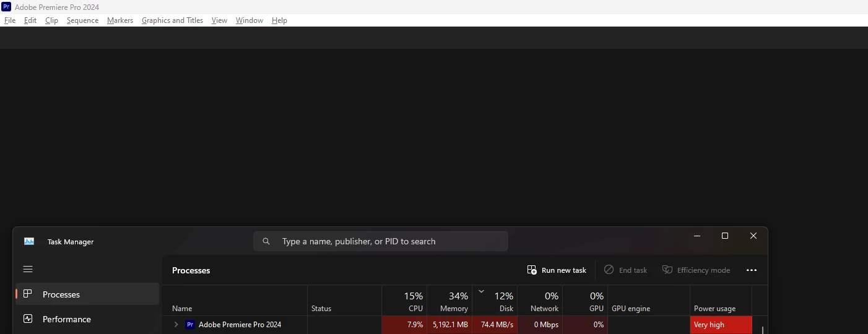868x334 pixels.
Task: Sort processes by Network column
Action: [540, 301]
